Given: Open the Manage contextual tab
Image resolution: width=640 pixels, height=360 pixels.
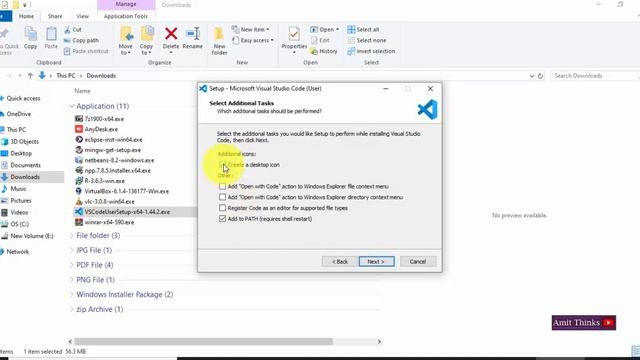Looking at the screenshot, I should 126,4.
